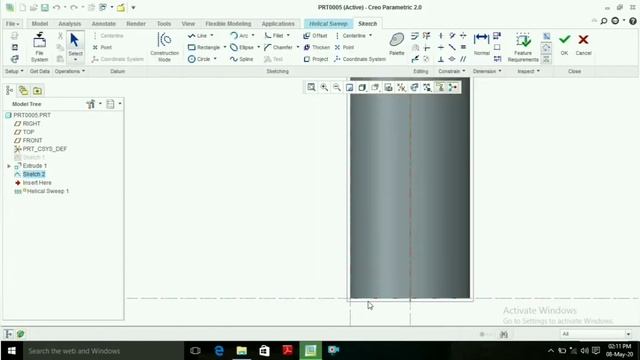This screenshot has width=640, height=360.
Task: Select Sketch 2 in model tree
Action: click(x=34, y=175)
